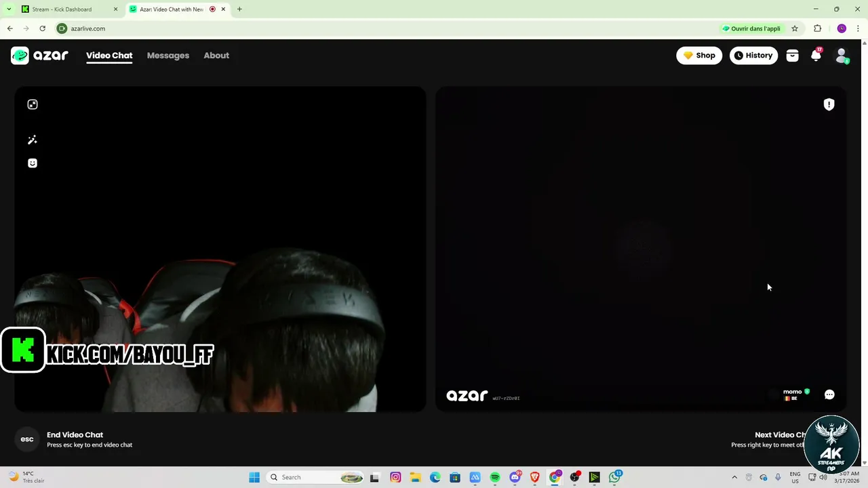Open the Chrome three-dot menu
The width and height of the screenshot is (868, 488).
point(859,28)
